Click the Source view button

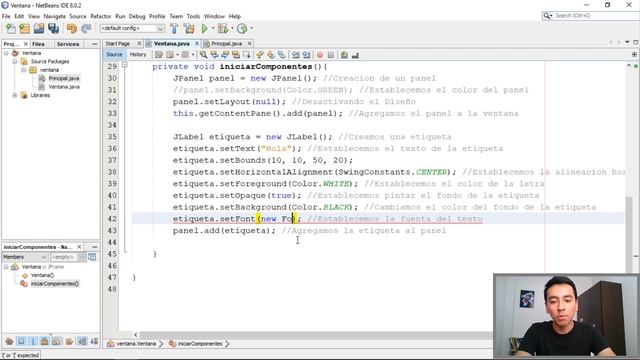click(114, 54)
